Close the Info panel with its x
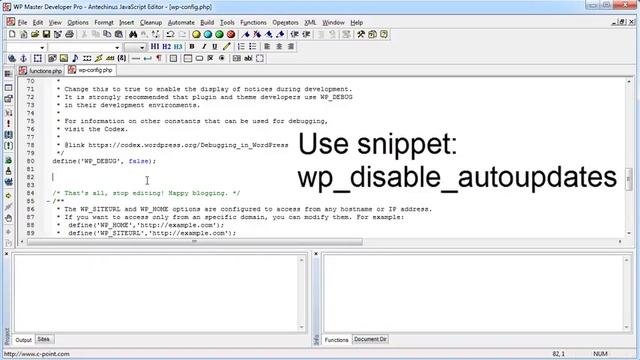This screenshot has height=360, width=640. [x=316, y=254]
